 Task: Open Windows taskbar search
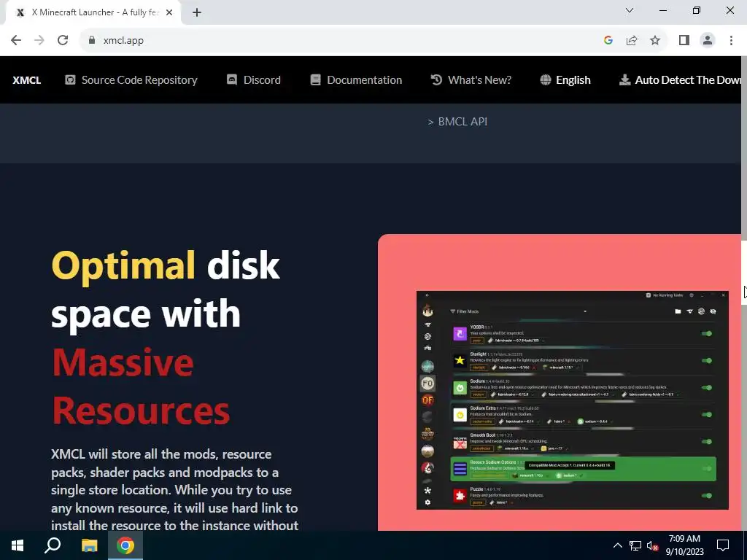tap(53, 545)
